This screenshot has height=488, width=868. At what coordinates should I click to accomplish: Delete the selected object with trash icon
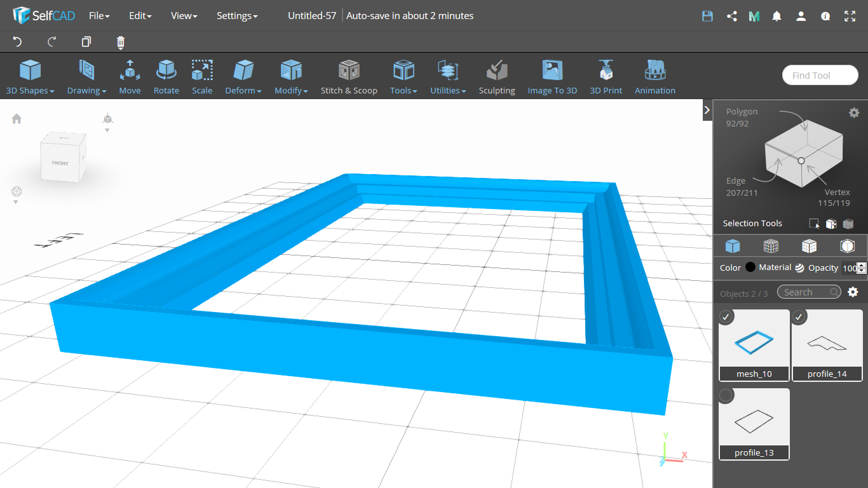click(x=121, y=43)
